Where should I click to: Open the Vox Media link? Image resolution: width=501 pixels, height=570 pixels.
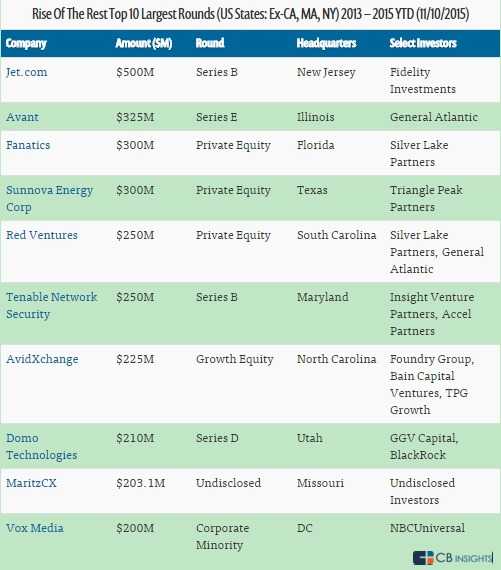(35, 528)
